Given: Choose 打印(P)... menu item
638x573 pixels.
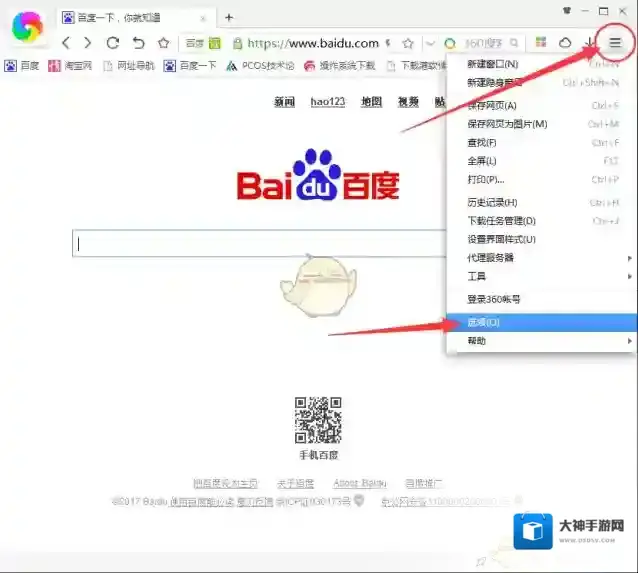Looking at the screenshot, I should point(542,179).
